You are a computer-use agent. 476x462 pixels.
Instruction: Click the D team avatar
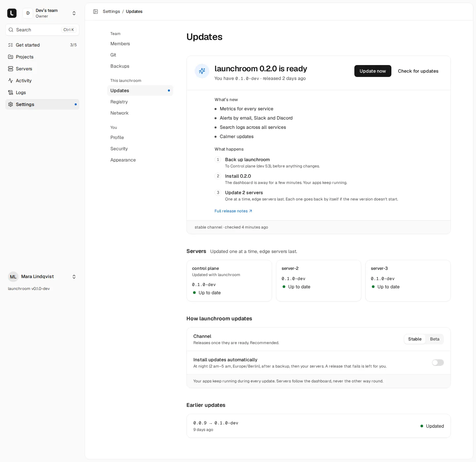(x=28, y=13)
